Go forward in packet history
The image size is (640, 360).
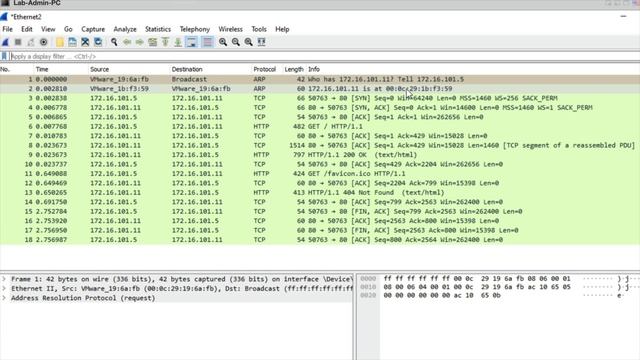[x=140, y=42]
